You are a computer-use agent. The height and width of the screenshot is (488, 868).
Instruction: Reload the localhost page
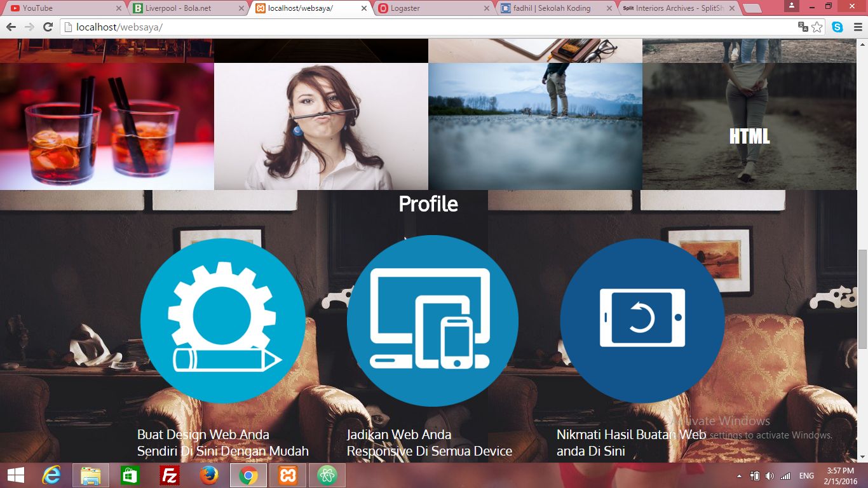[x=48, y=27]
